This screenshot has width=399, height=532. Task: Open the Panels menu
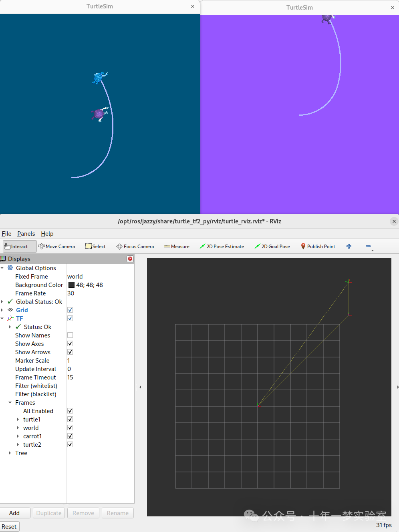pos(26,234)
